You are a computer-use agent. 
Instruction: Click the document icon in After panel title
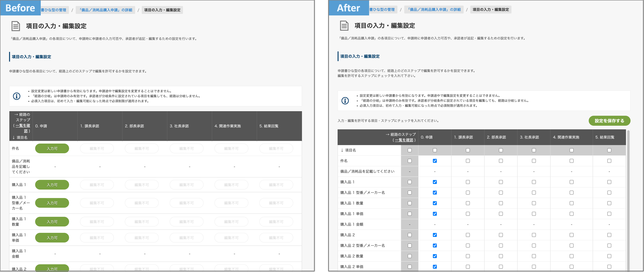(x=344, y=25)
